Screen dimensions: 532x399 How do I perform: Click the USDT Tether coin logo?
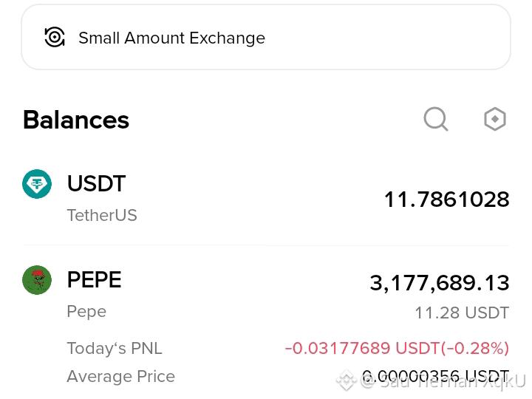point(37,183)
